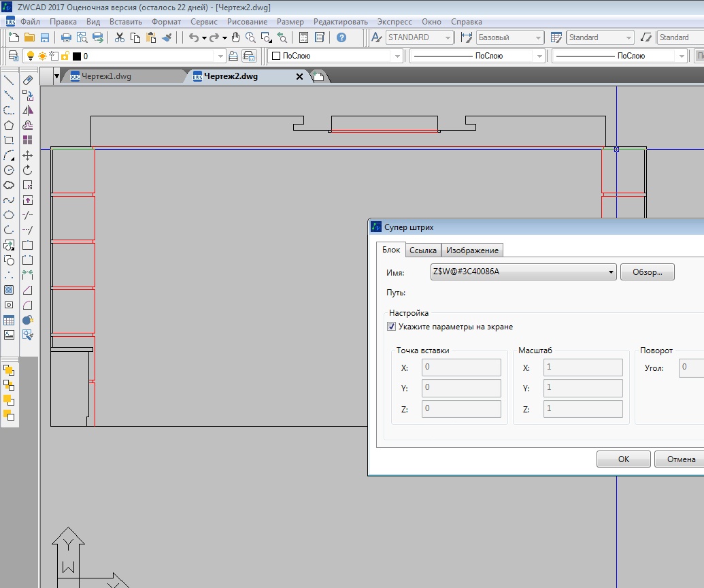
Task: Click the 'Обзор...' browse button
Action: tap(647, 272)
